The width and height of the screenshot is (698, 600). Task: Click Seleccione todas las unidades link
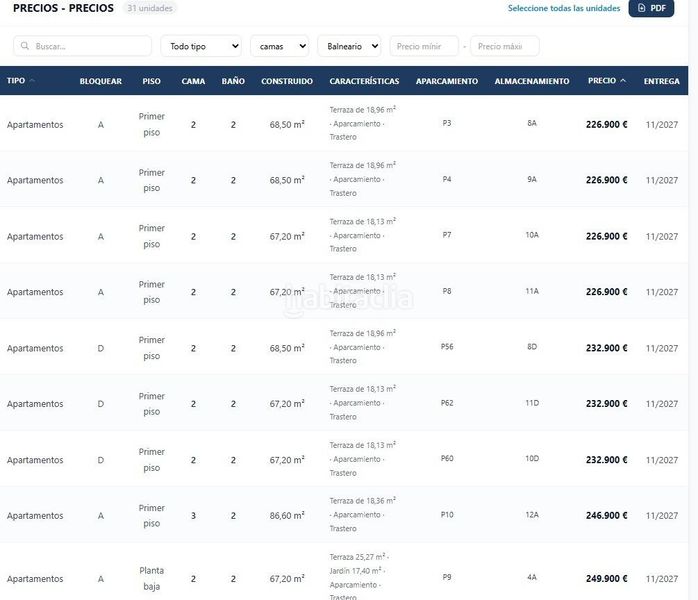564,8
